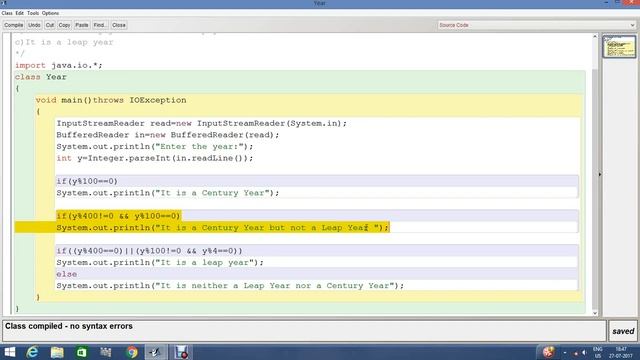
Task: Click the 'It is a Century Year' println line
Action: 168,193
